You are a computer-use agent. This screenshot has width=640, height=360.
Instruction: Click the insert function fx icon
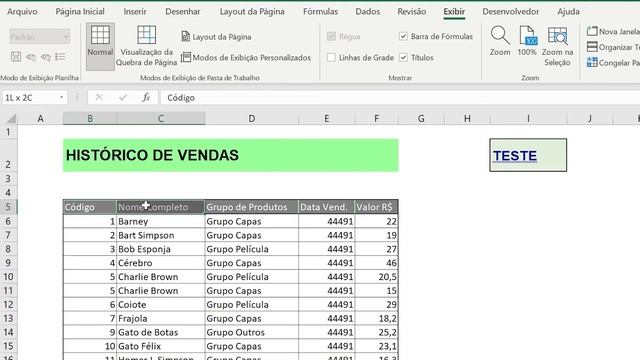[146, 98]
